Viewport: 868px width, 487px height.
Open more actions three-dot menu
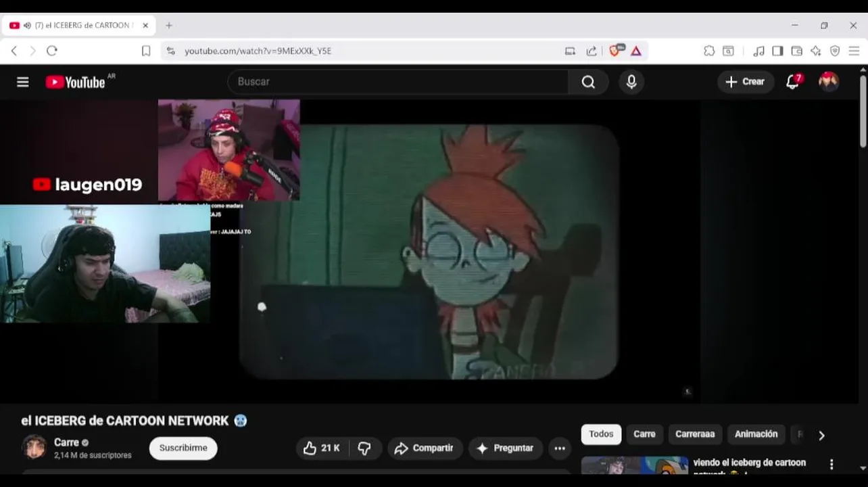[560, 448]
